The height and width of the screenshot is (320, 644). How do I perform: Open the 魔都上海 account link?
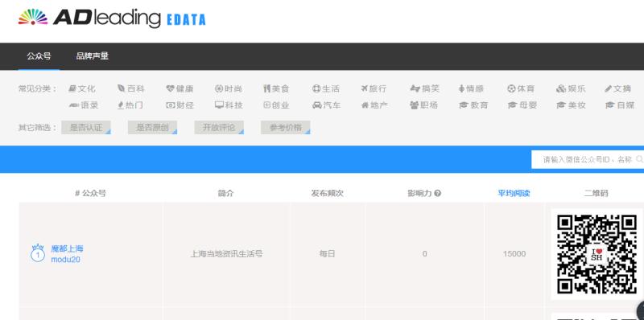[x=67, y=248]
